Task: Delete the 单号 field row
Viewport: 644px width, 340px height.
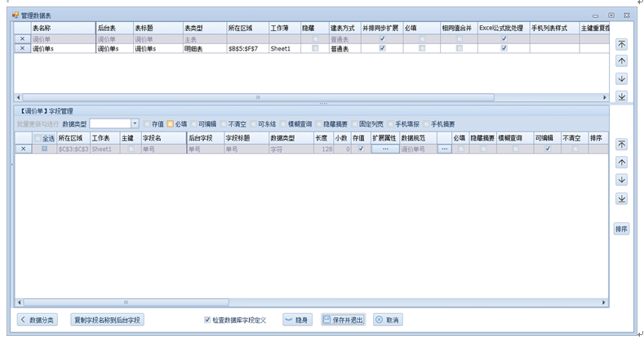Action: pyautogui.click(x=22, y=149)
